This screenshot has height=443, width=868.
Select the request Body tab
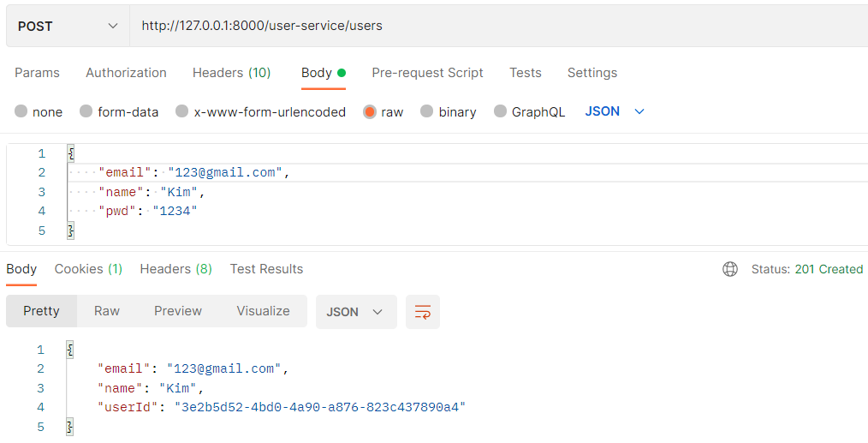click(324, 73)
